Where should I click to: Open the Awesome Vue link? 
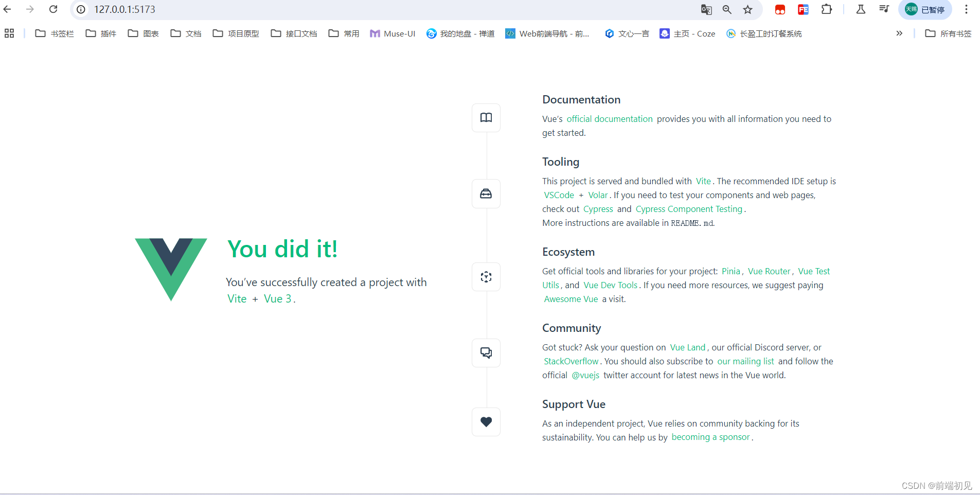point(571,299)
